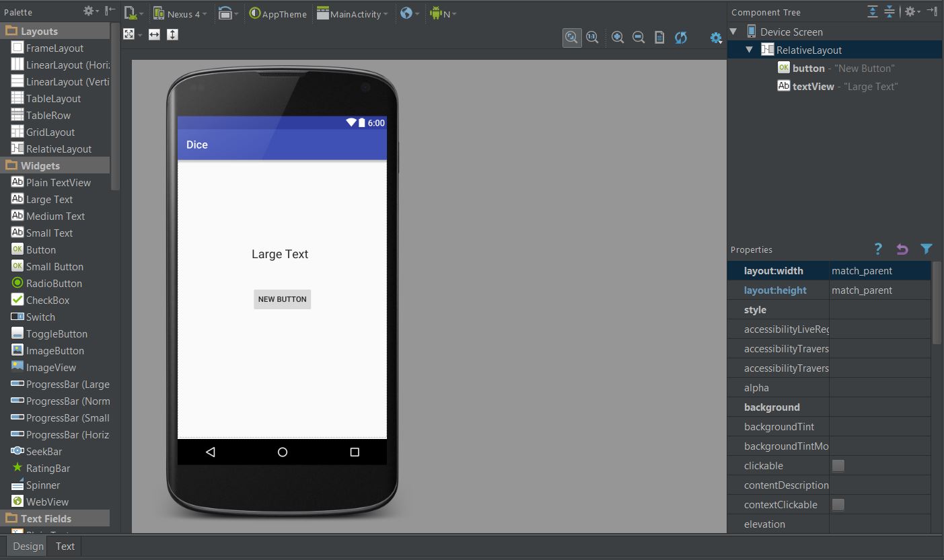Select the alpha property row
944x560 pixels.
(x=829, y=388)
